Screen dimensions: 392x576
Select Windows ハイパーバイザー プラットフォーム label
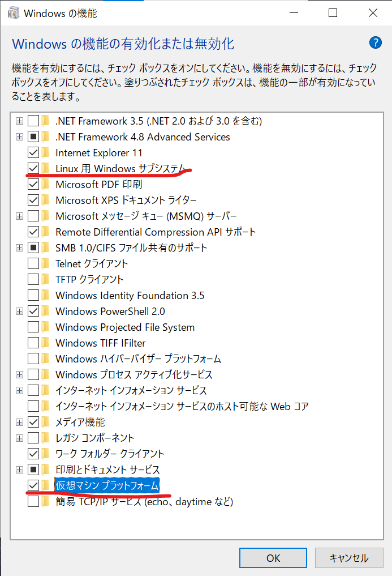click(x=138, y=359)
